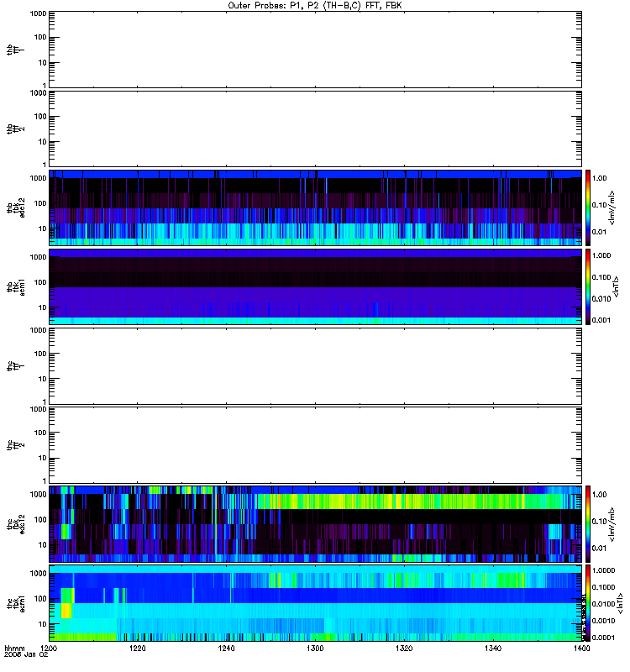Click the time axis label 1240
The height and width of the screenshot is (672, 630).
226,648
